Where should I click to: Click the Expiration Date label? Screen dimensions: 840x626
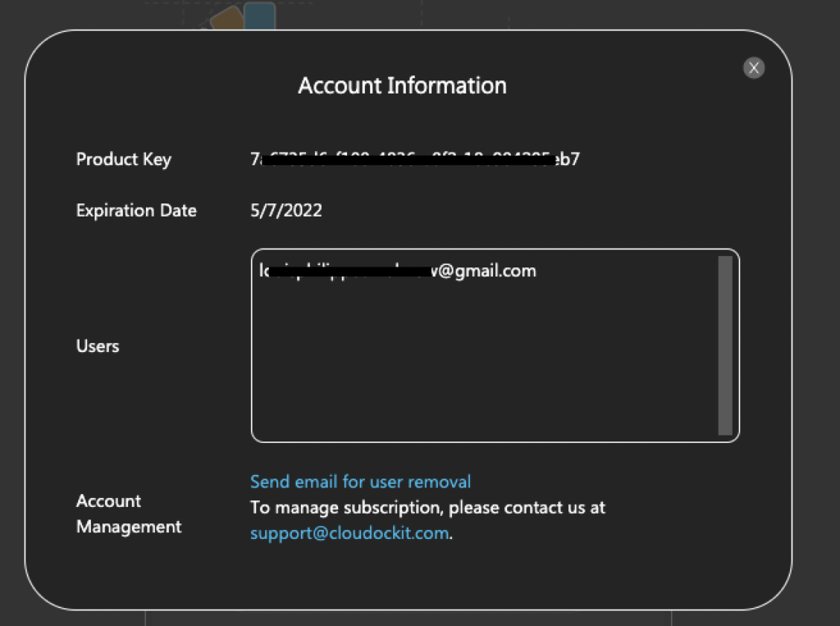pyautogui.click(x=136, y=211)
